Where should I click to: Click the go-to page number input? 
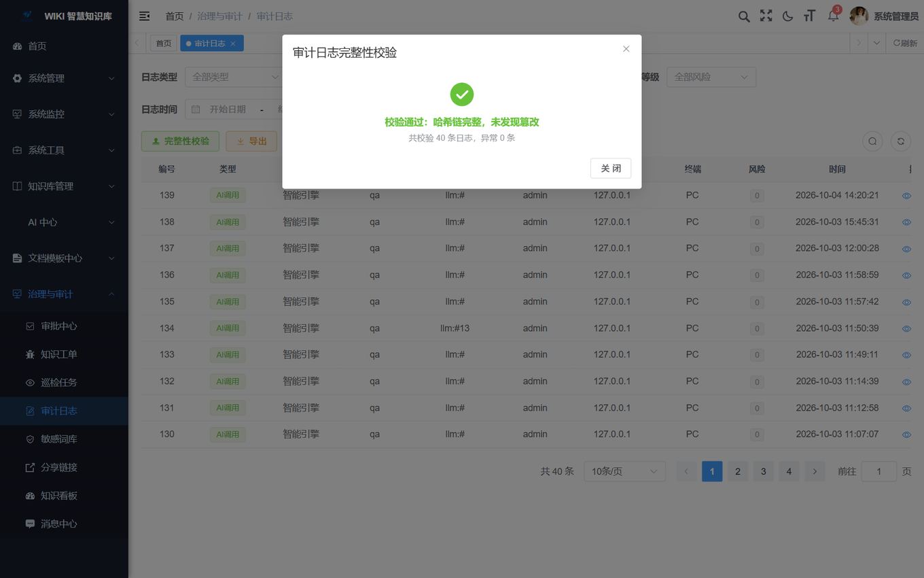click(x=878, y=471)
